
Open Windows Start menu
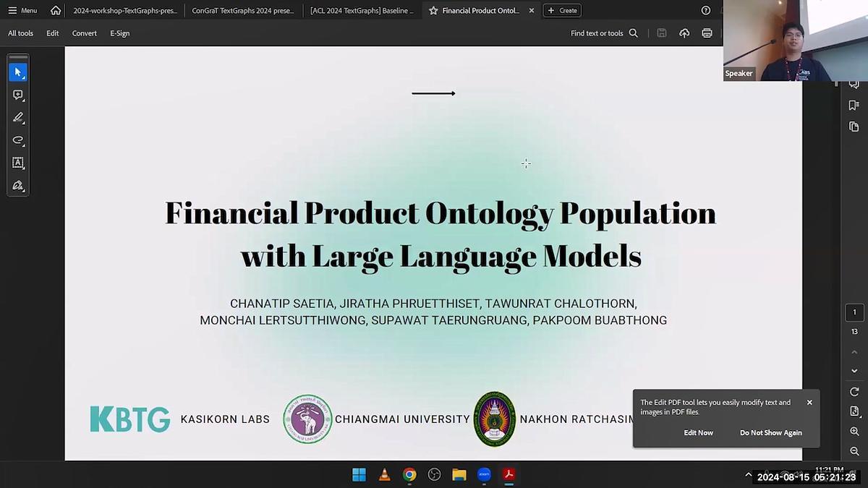pos(359,474)
